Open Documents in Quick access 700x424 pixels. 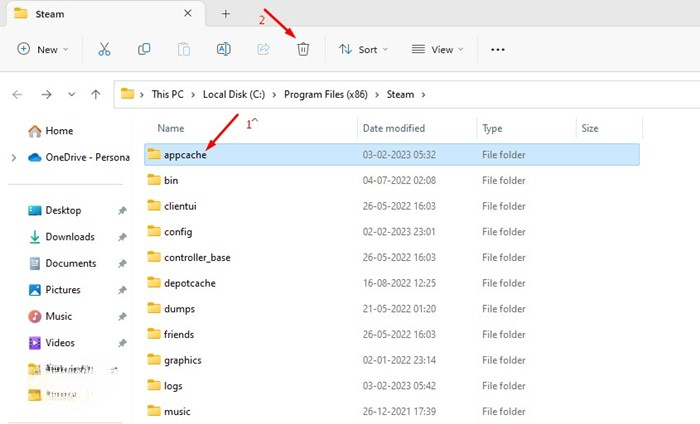pyautogui.click(x=62, y=263)
